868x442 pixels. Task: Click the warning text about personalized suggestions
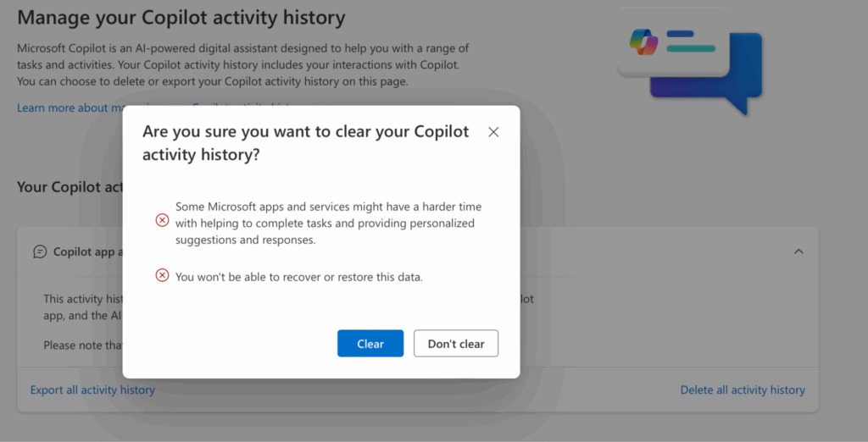tap(328, 223)
